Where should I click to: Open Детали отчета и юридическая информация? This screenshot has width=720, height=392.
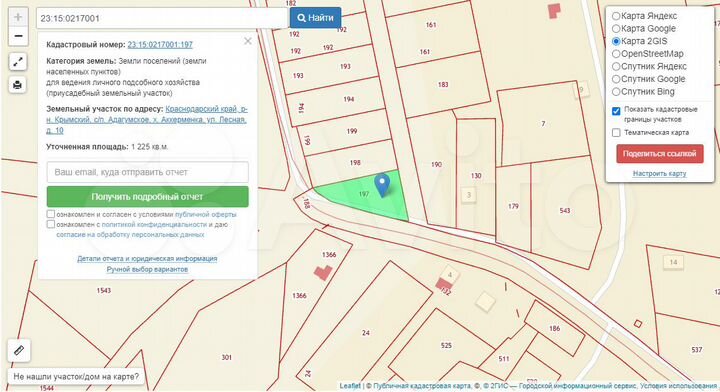147,258
